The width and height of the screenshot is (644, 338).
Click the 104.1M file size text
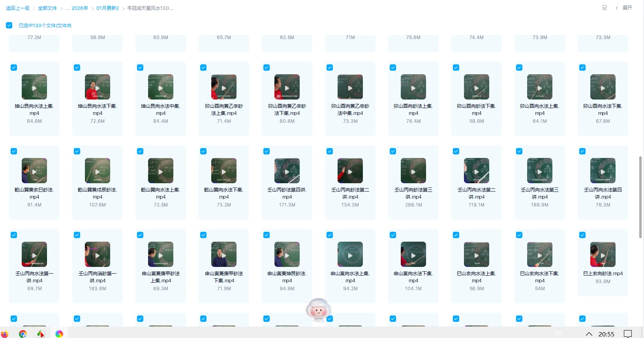tap(413, 289)
